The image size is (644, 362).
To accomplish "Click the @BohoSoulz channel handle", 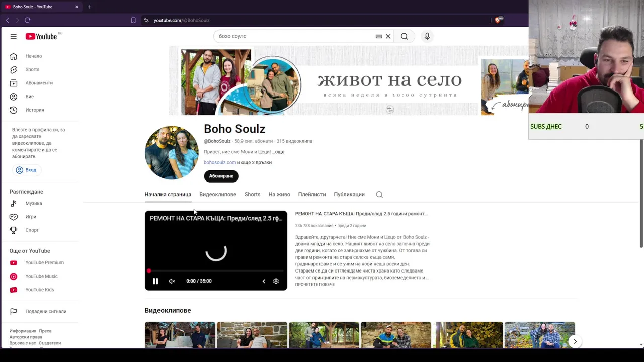I will (x=217, y=141).
